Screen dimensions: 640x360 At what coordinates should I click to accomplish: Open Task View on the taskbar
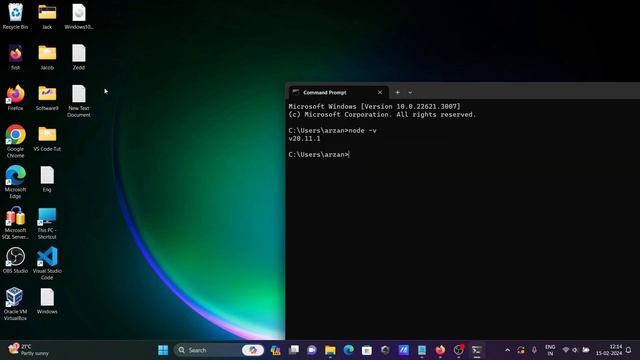coord(293,350)
